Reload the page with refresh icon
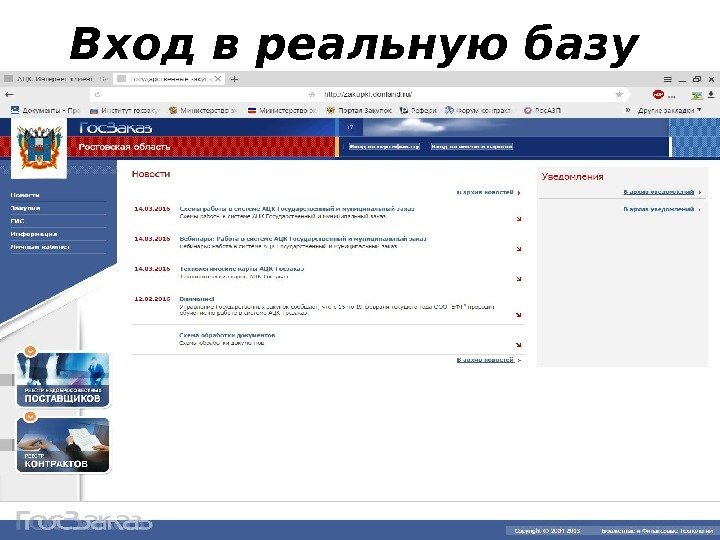Image resolution: width=720 pixels, height=540 pixels. click(x=97, y=95)
